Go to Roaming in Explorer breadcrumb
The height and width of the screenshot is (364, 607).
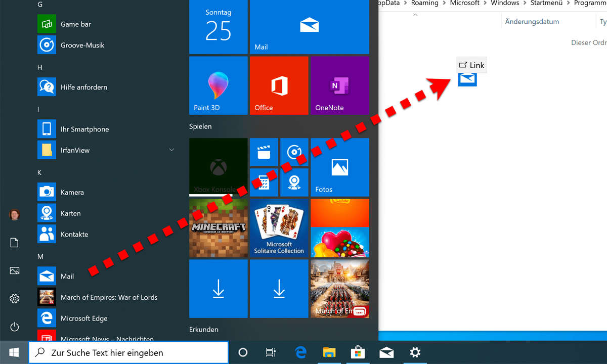[x=424, y=3]
